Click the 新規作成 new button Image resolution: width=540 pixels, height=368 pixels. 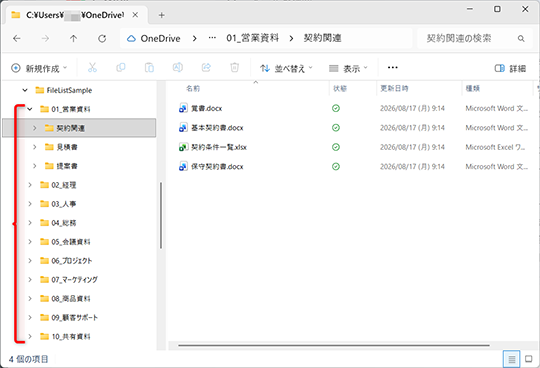39,69
